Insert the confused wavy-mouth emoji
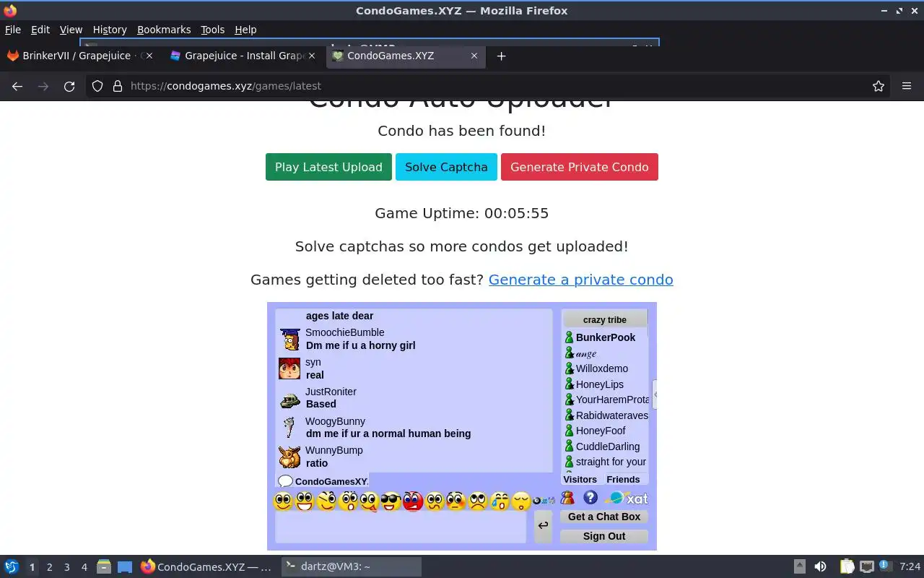This screenshot has height=578, width=924. (435, 501)
